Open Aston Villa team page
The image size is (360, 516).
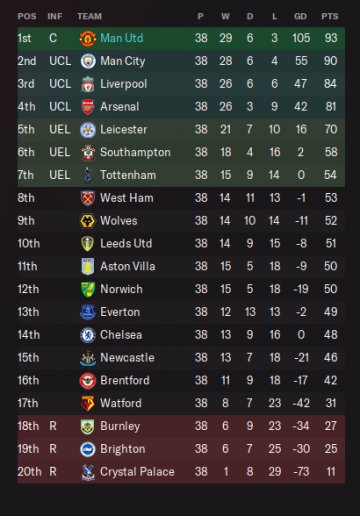[x=128, y=267]
